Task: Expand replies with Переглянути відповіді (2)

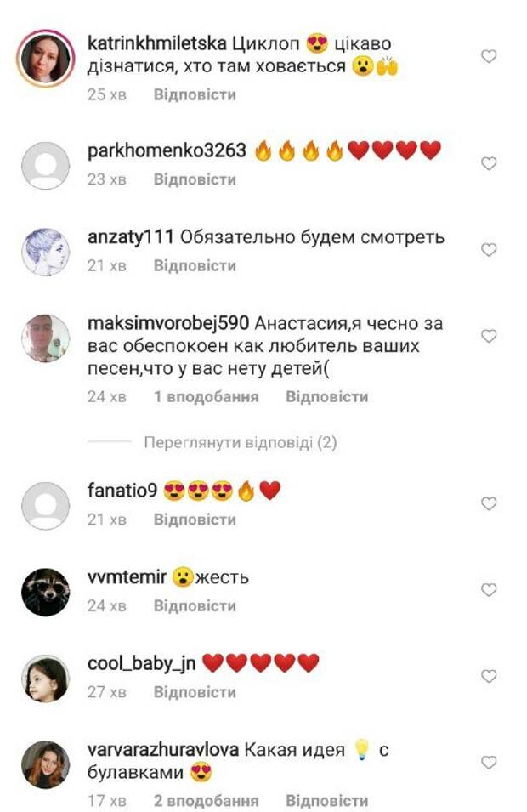Action: point(241,442)
